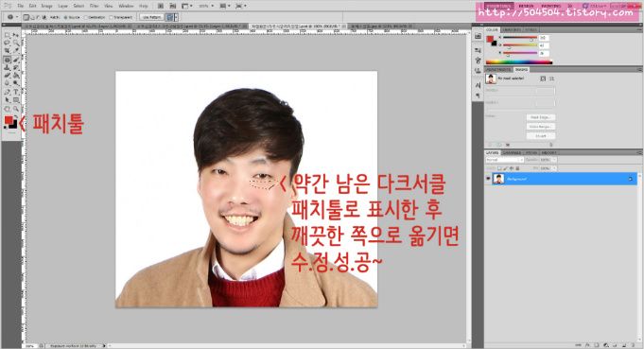Click the New selection mode icon

(x=26, y=17)
